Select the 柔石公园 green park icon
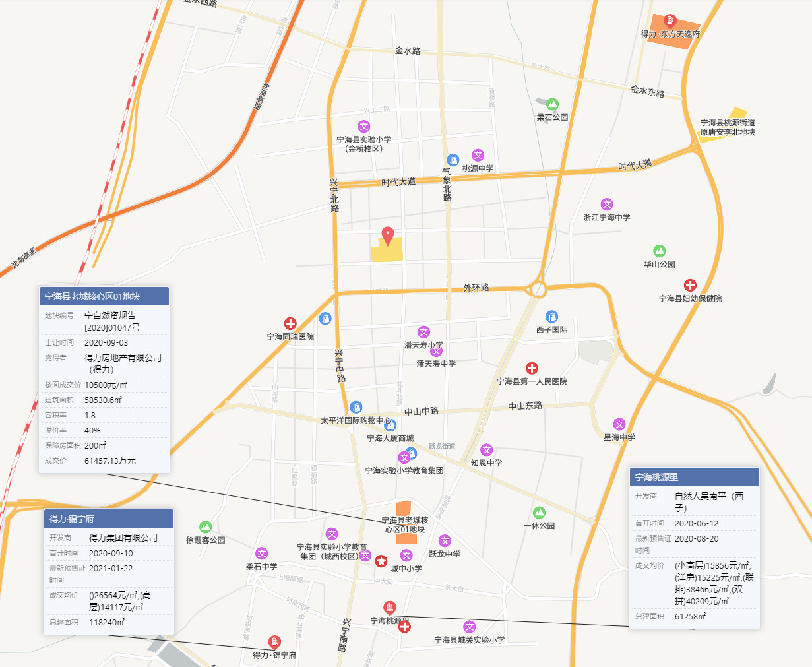Image resolution: width=812 pixels, height=667 pixels. tap(552, 104)
